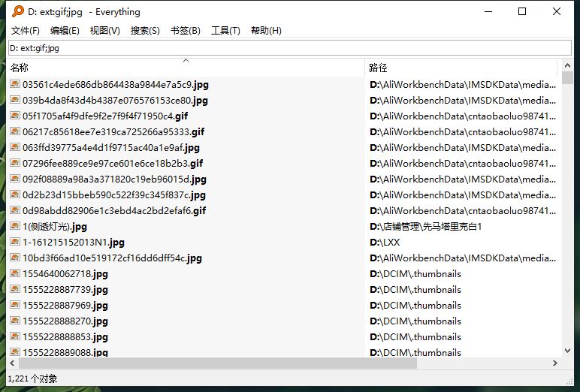Open the 视图(V) menu

click(105, 31)
